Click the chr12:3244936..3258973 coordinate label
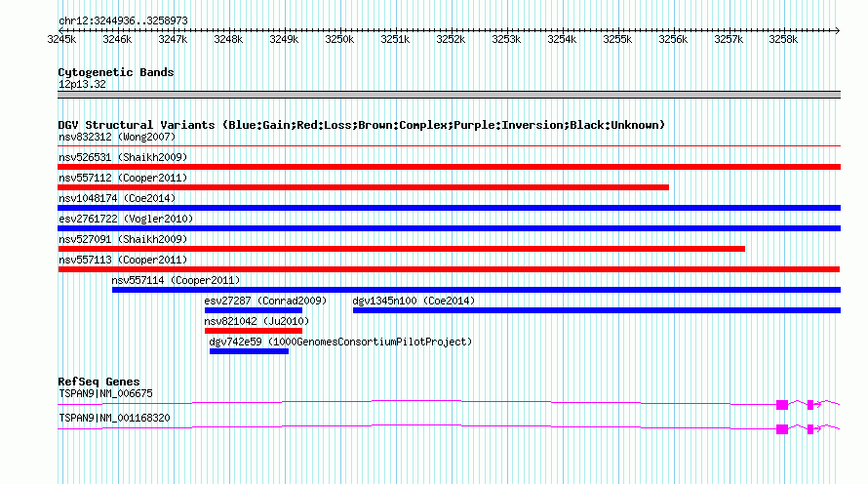The height and width of the screenshot is (484, 868). (x=123, y=21)
